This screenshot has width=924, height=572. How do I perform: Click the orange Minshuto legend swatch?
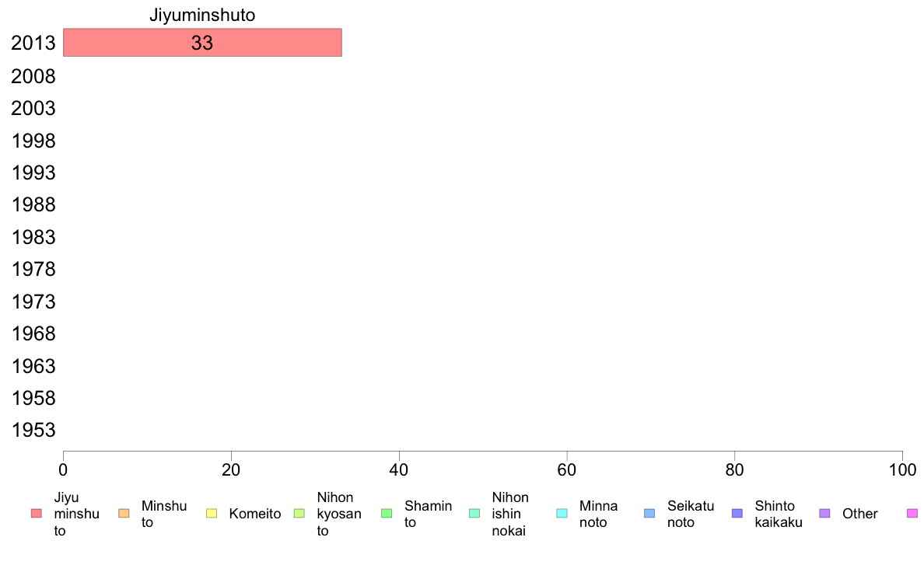(123, 513)
